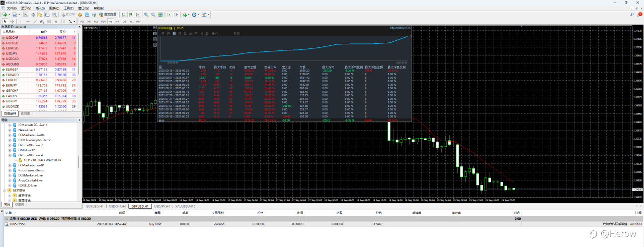Select the crosshair tool
644x247 pixels.
12,22
